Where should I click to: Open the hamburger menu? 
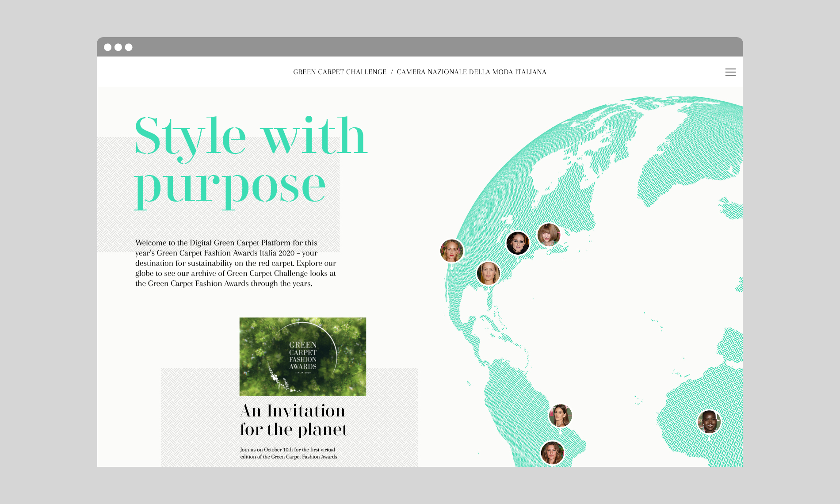pos(730,72)
